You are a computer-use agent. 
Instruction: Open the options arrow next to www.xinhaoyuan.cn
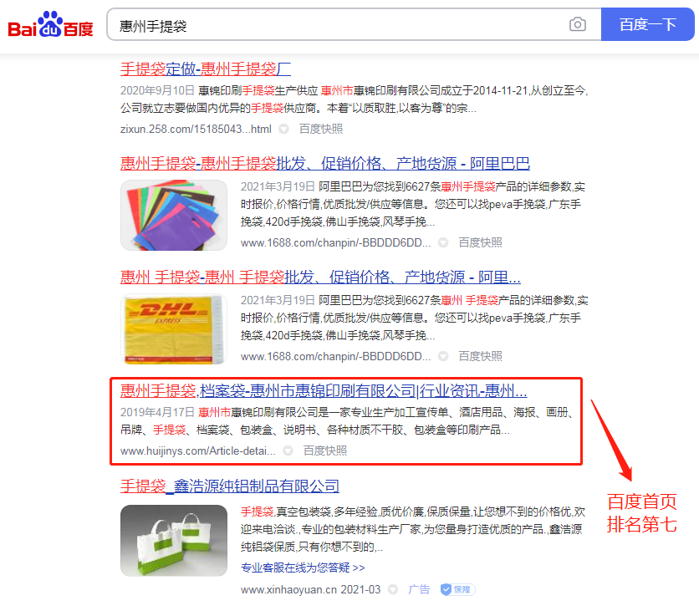click(x=394, y=589)
